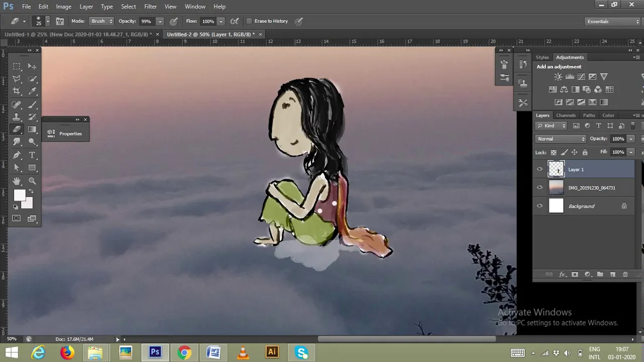Open the Filter menu
This screenshot has width=644, height=362.
pos(150,7)
